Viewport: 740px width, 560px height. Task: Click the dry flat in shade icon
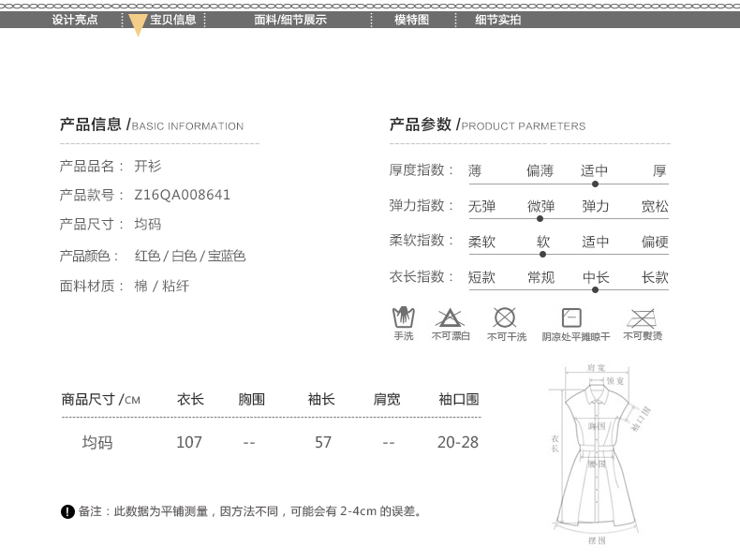571,317
